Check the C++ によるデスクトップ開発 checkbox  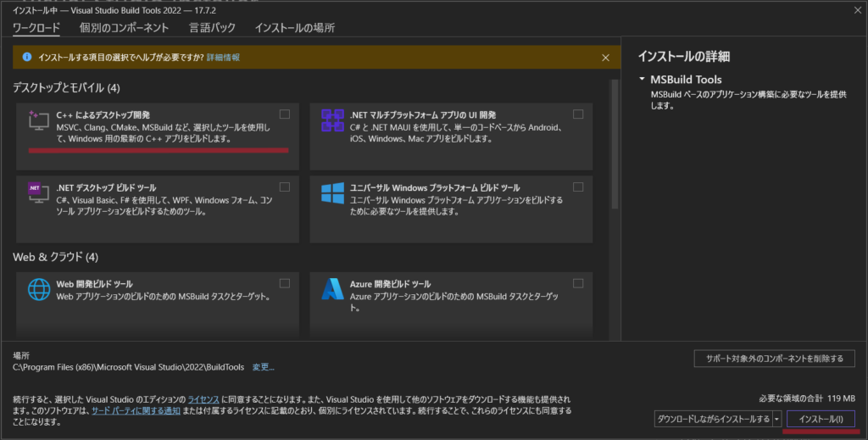click(285, 114)
